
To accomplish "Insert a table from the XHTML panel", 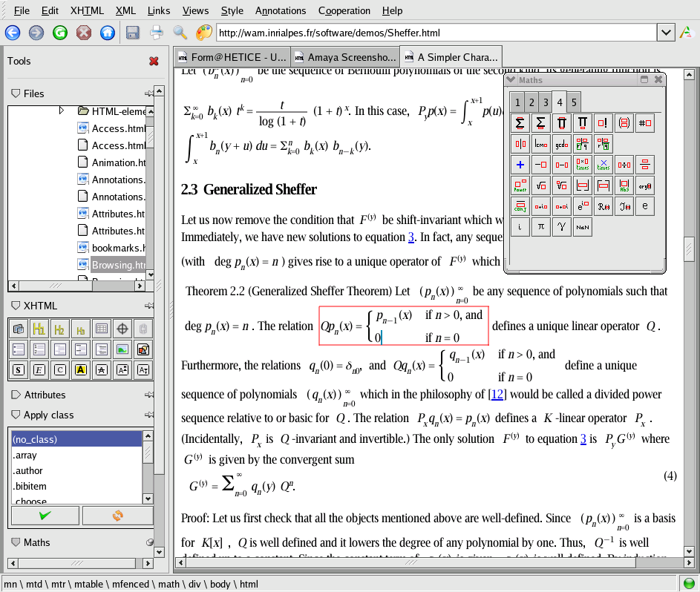I will tap(102, 329).
